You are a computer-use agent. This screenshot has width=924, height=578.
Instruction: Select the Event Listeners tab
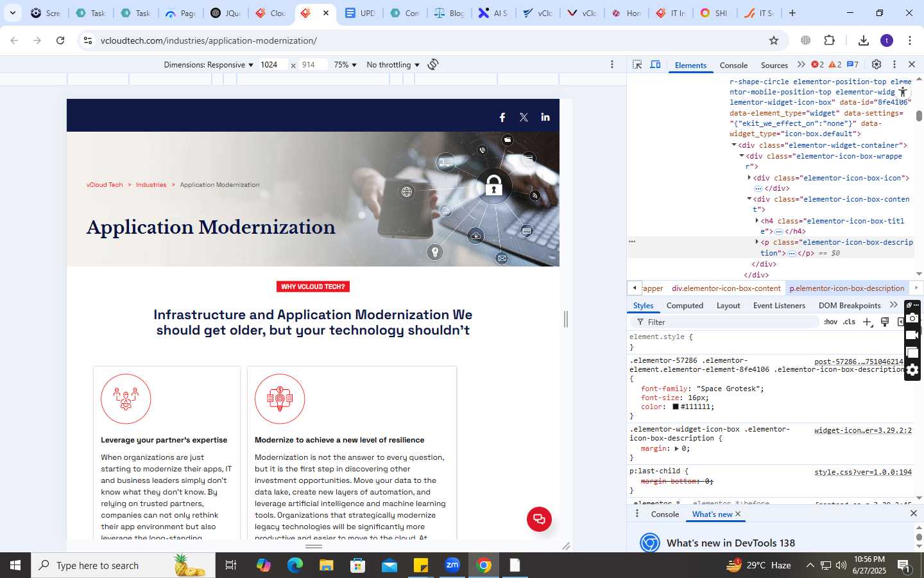(x=779, y=306)
